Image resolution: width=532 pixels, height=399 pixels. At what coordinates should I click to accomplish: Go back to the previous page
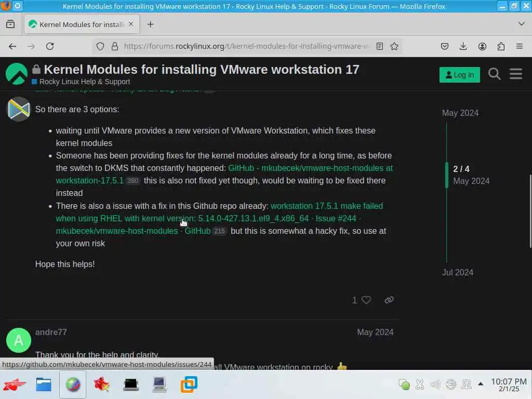tap(12, 46)
